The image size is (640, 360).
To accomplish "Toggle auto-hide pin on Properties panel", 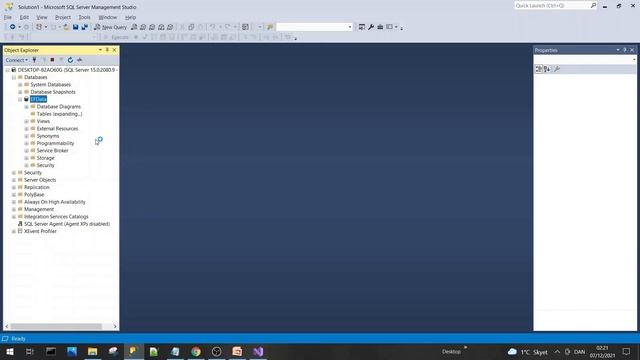I will pos(624,50).
